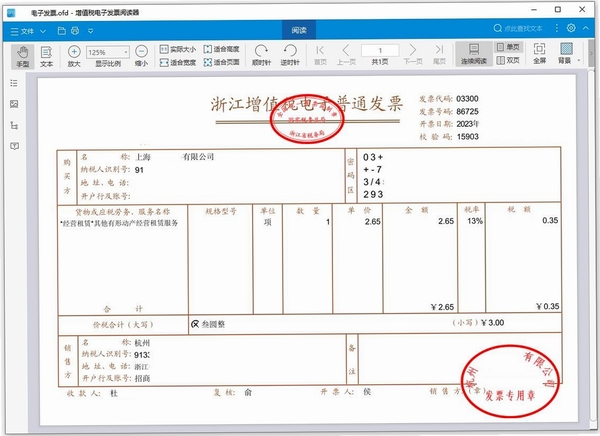Click the tax amount ¥0.35 total
600x436 pixels.
coord(548,306)
